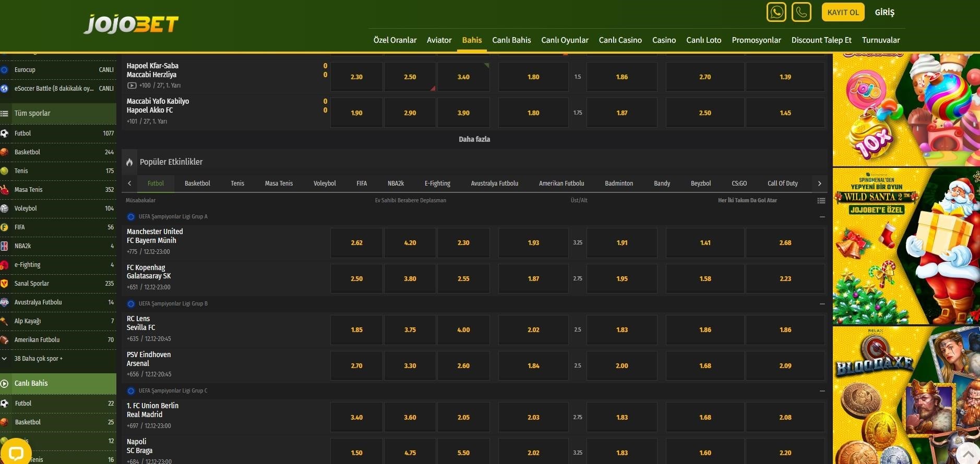Screen dimensions: 980x464
Task: Go to Canlı Casino in the top menu
Action: click(620, 40)
